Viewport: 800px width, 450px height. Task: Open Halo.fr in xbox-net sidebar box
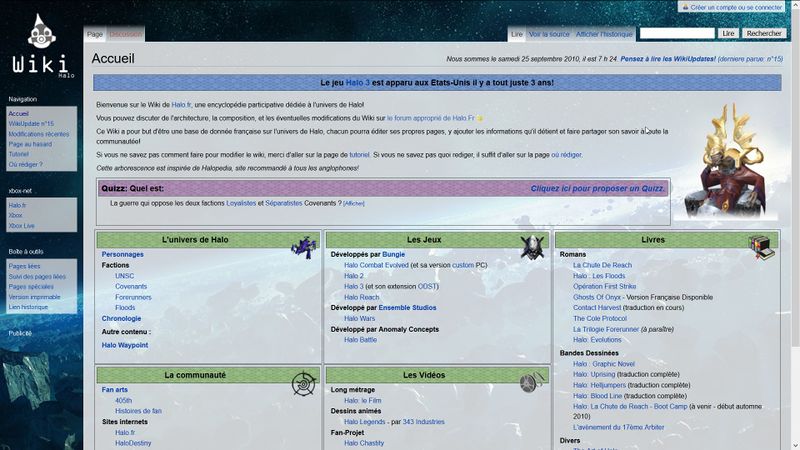click(x=17, y=205)
